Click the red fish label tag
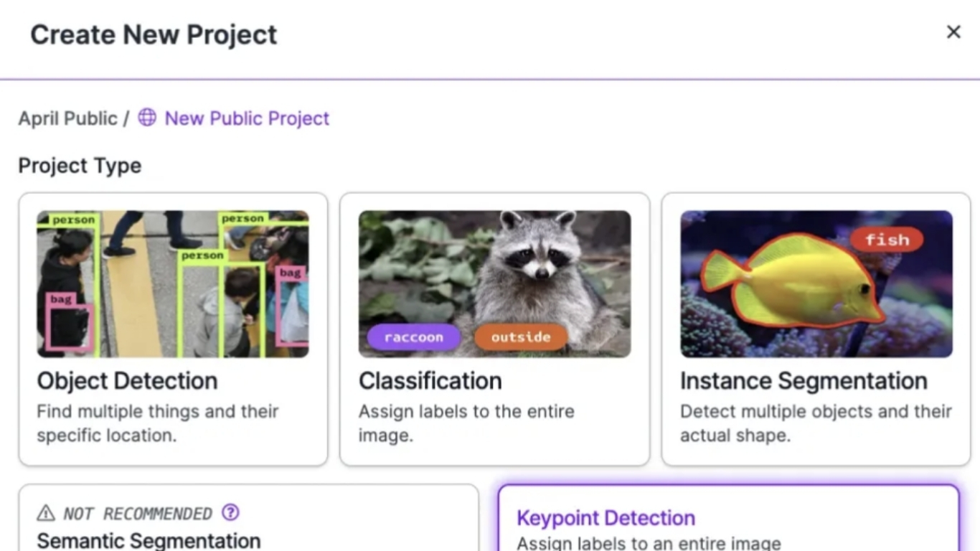This screenshot has width=980, height=551. 887,240
